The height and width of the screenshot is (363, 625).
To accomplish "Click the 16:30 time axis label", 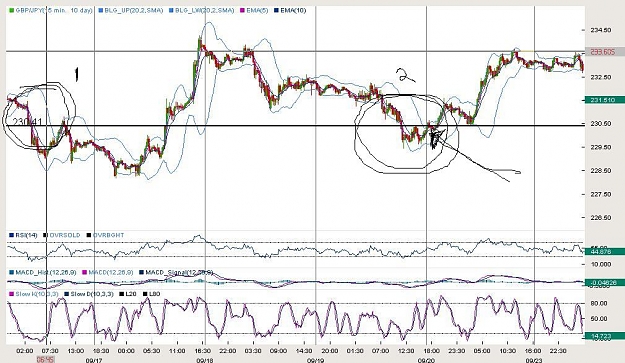I will [202, 351].
